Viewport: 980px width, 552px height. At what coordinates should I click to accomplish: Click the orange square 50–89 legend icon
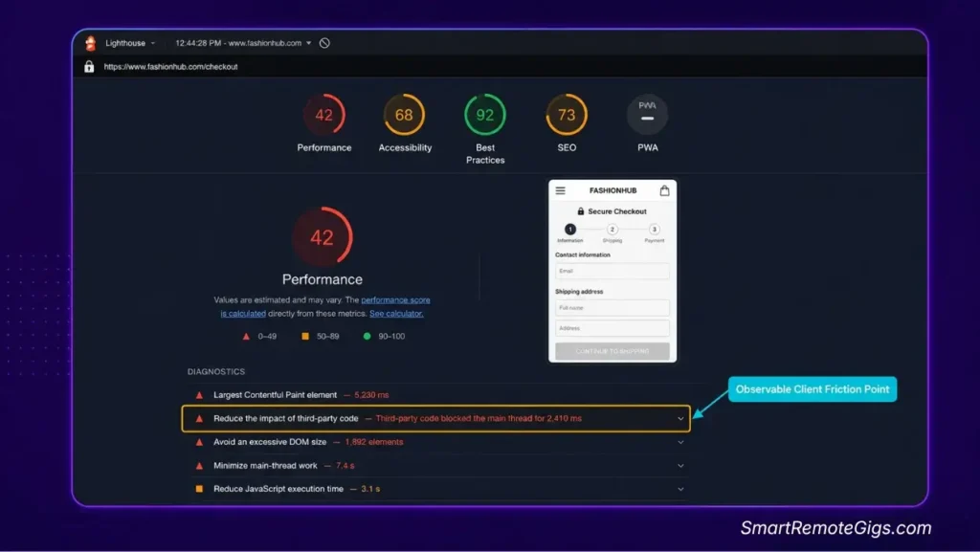(305, 336)
